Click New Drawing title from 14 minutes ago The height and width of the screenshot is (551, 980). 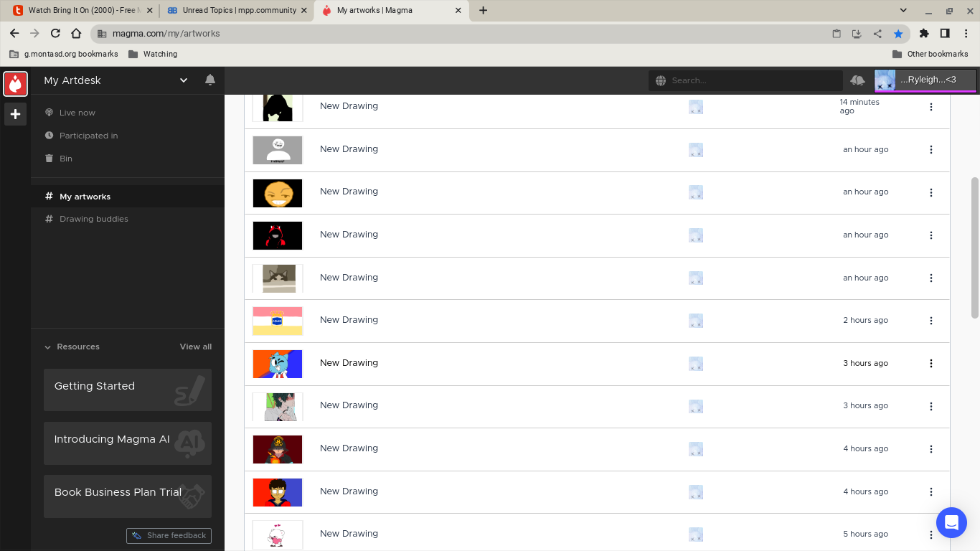click(349, 106)
